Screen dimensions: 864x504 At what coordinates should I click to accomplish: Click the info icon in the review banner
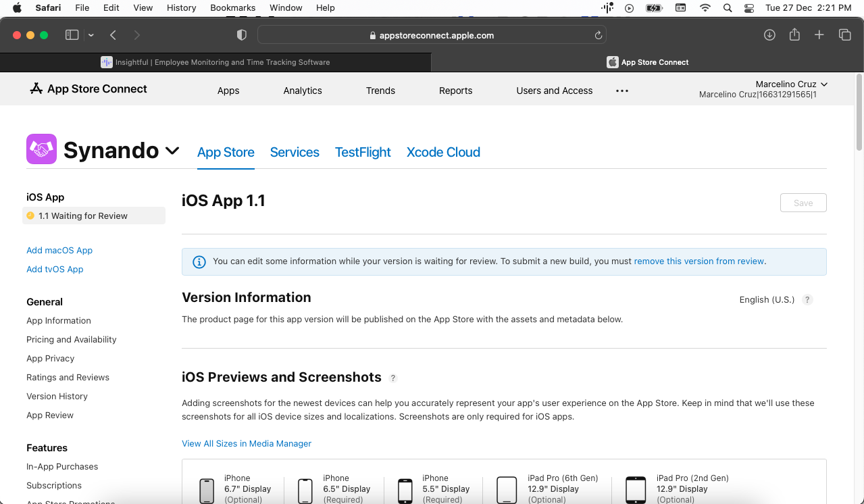[x=199, y=261]
